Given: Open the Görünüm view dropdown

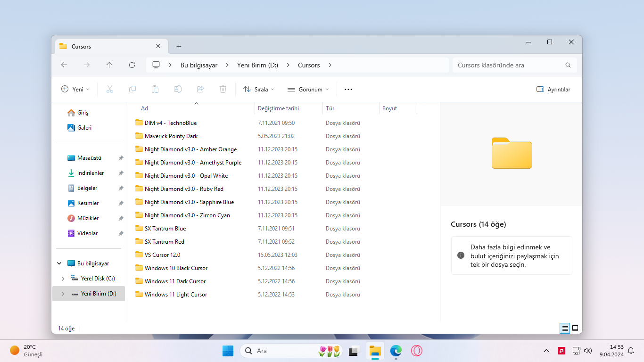Looking at the screenshot, I should pos(308,90).
